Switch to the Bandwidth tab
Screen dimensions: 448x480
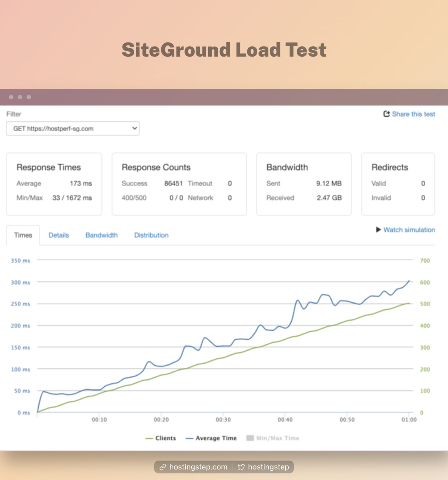pos(101,235)
